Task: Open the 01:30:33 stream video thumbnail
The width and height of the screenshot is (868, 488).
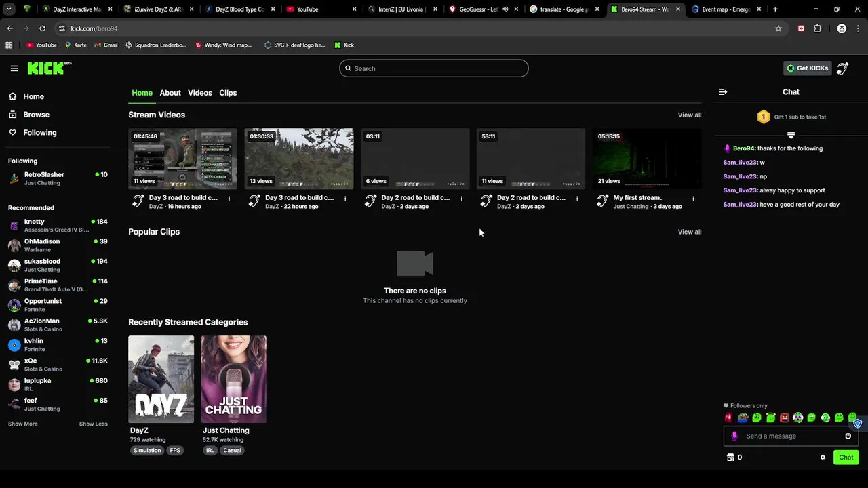Action: click(299, 159)
